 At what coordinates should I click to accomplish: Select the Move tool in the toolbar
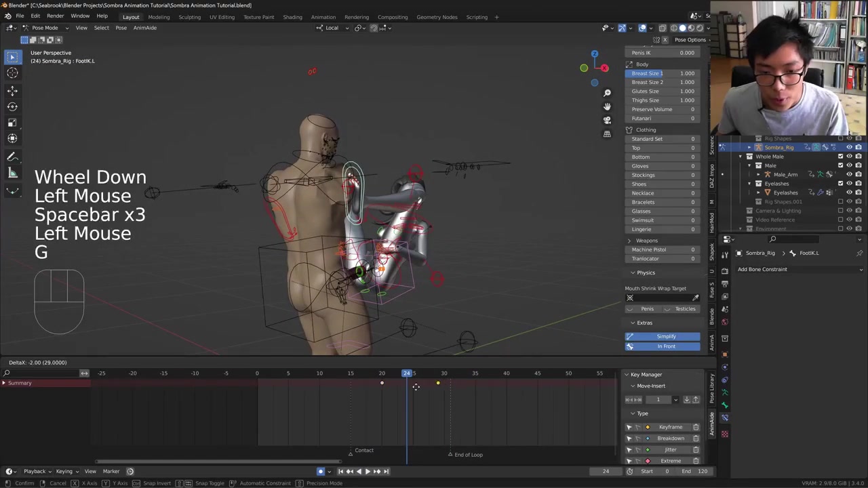coord(12,90)
